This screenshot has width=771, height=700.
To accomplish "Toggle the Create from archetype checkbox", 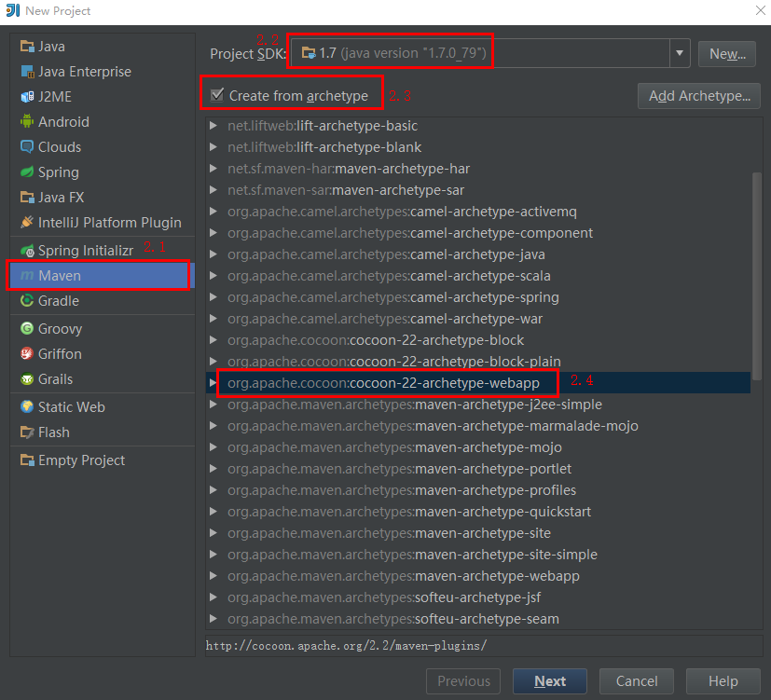I will click(x=217, y=95).
